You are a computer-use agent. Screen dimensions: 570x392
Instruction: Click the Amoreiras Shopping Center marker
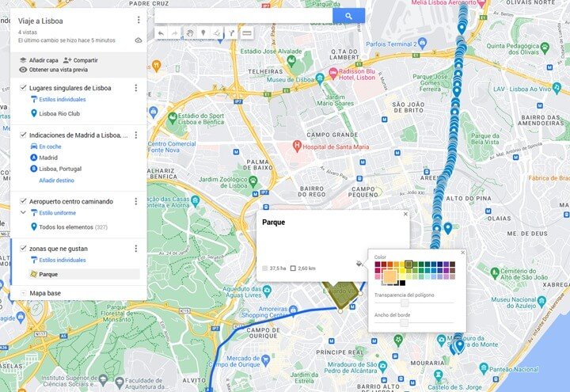point(294,310)
